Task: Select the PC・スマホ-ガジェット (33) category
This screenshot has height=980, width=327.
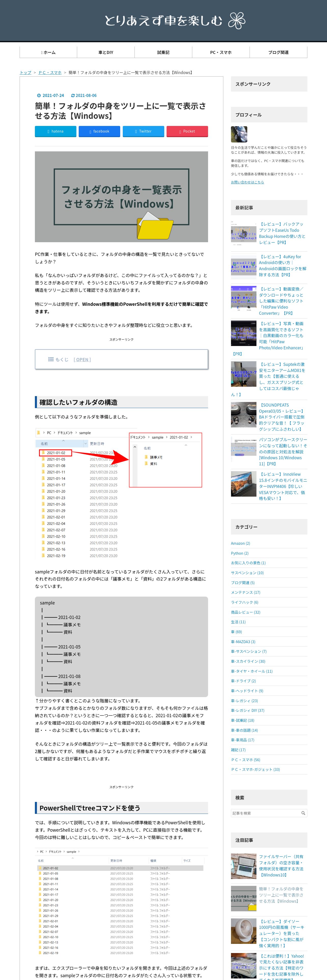Action: pyautogui.click(x=255, y=770)
